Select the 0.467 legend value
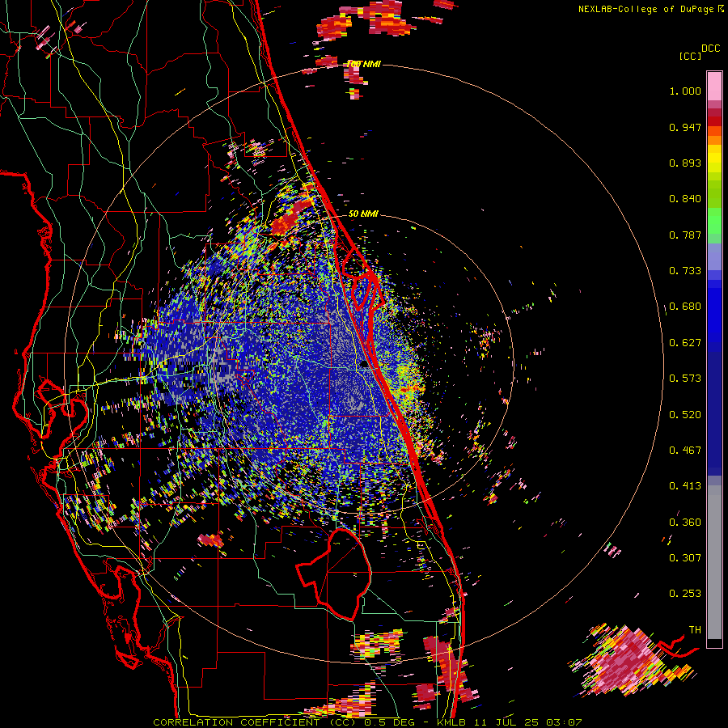 [x=685, y=450]
